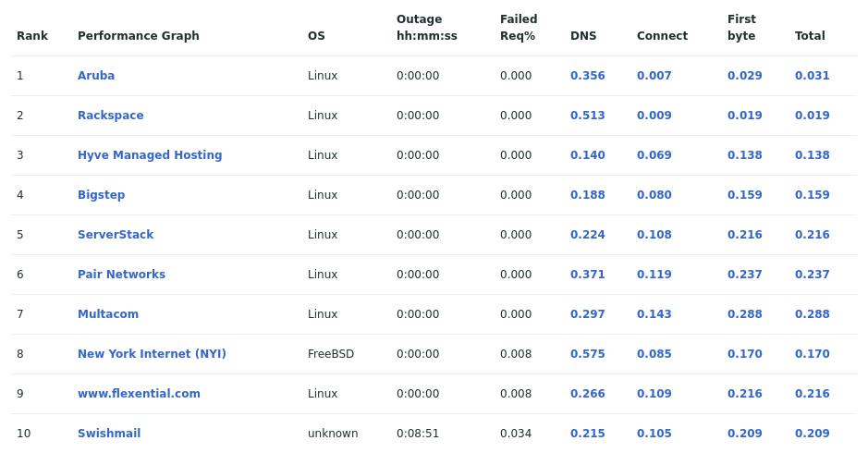Open the Hyve Managed Hosting link

[150, 155]
